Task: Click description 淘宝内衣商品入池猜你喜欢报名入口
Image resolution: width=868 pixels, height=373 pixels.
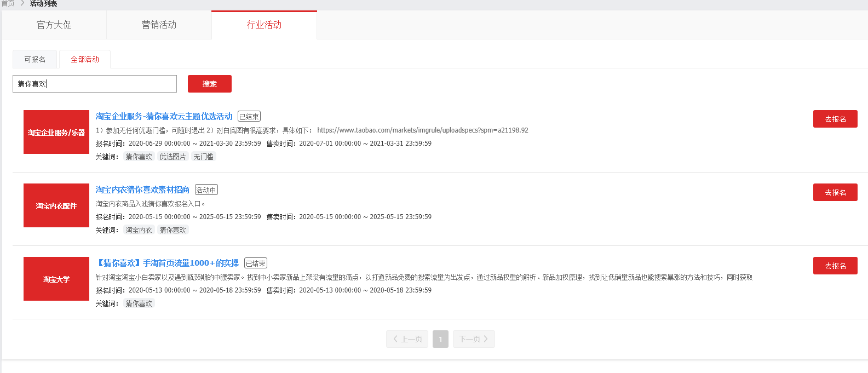Action: click(151, 204)
